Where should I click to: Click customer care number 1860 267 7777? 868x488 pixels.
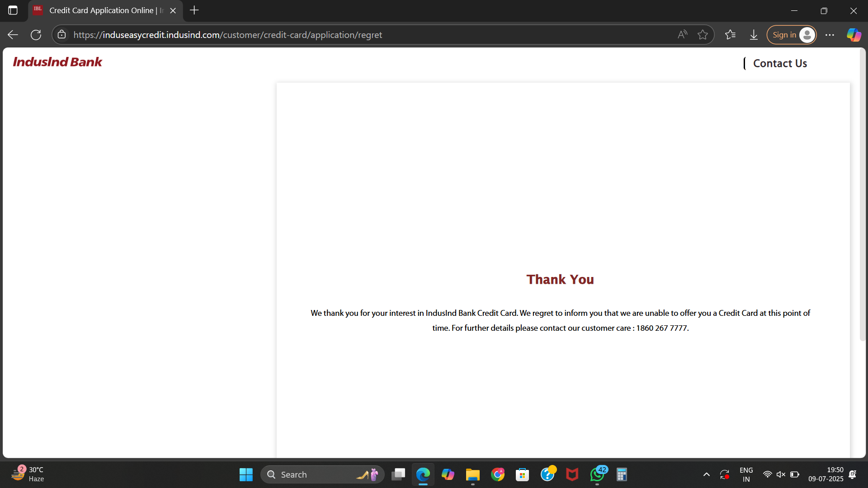pos(662,328)
